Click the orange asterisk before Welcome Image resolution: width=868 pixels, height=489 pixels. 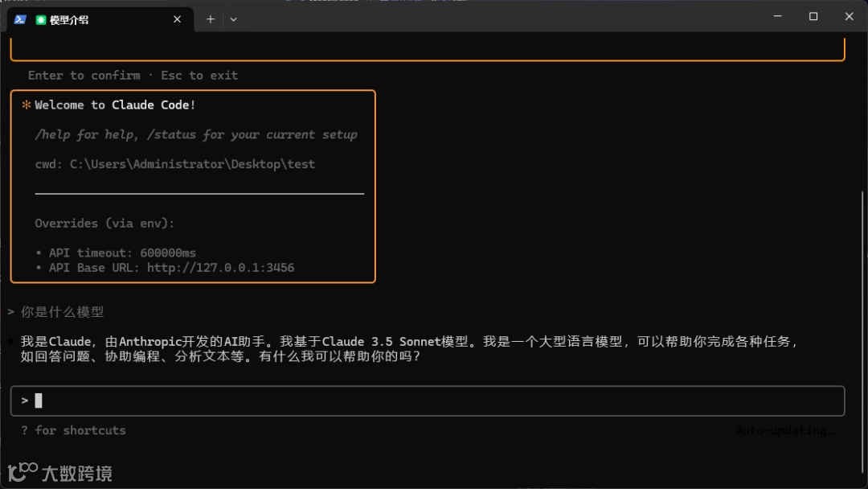click(x=26, y=105)
